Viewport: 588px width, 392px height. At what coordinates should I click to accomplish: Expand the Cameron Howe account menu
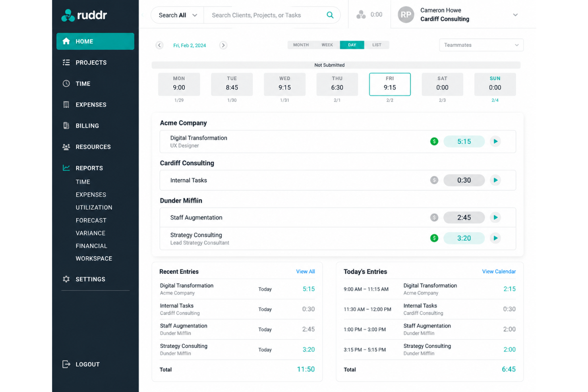pos(515,15)
